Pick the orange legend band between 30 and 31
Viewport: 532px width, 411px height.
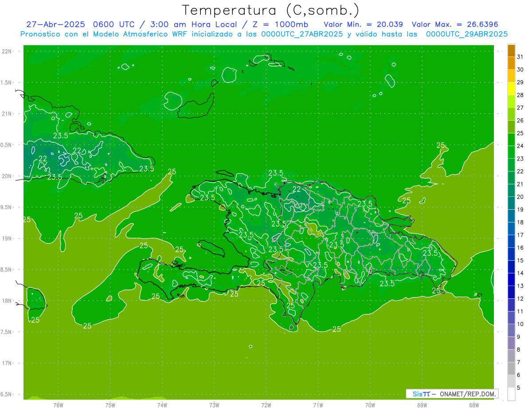511,63
